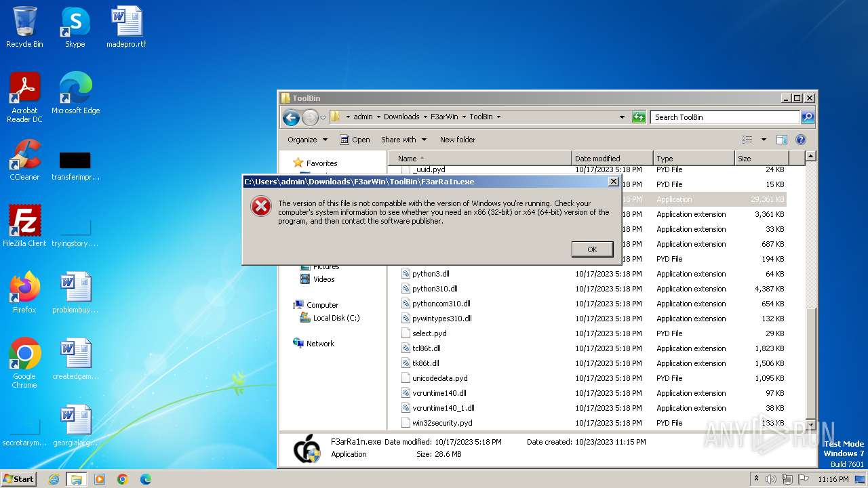Screen dimensions: 868x488
Task: Launch Firefox desktop shortcut
Action: click(x=24, y=293)
